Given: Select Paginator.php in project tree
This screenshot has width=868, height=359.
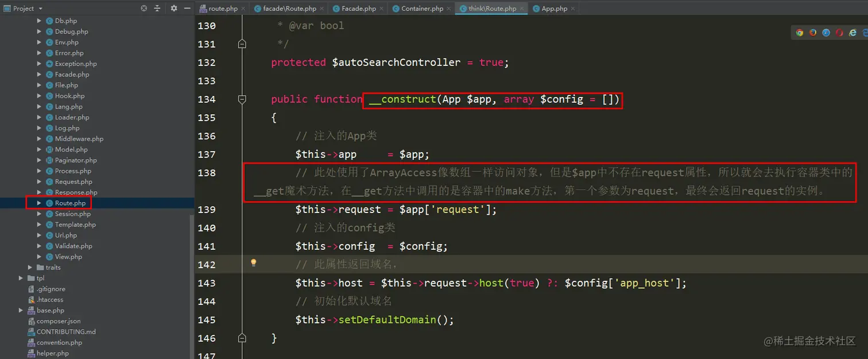Looking at the screenshot, I should (76, 160).
